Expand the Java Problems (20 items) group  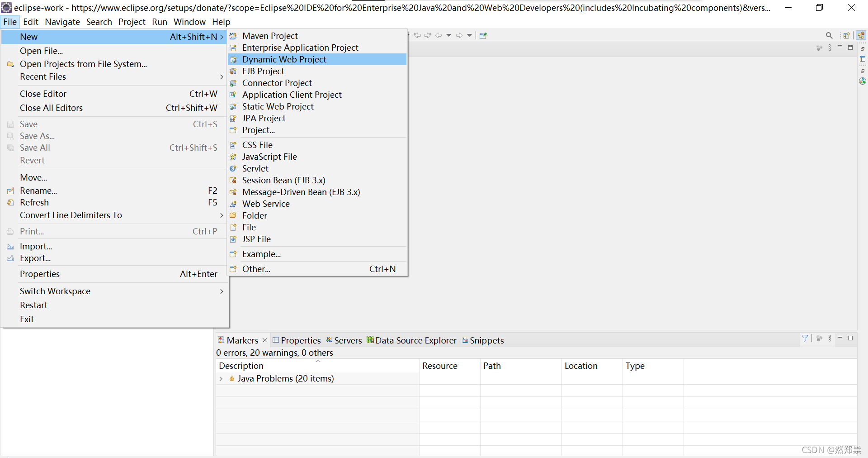tap(221, 379)
